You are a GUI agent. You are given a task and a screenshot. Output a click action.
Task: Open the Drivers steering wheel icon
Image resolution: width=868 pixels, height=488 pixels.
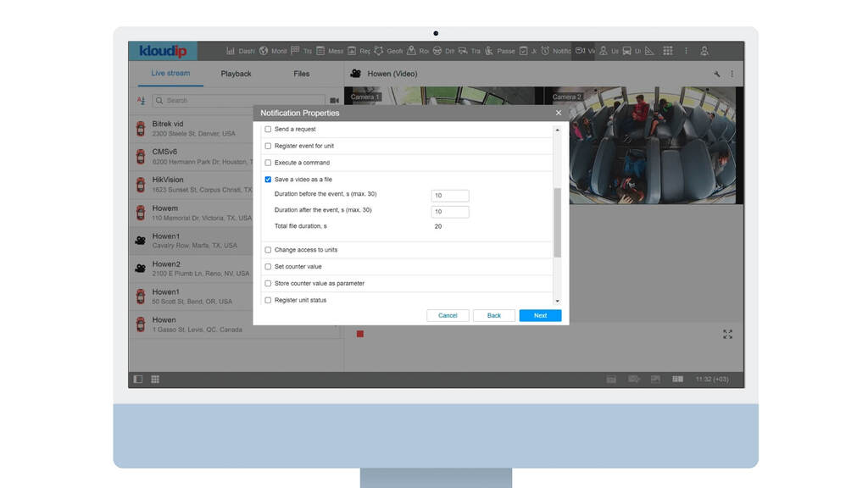(437, 51)
